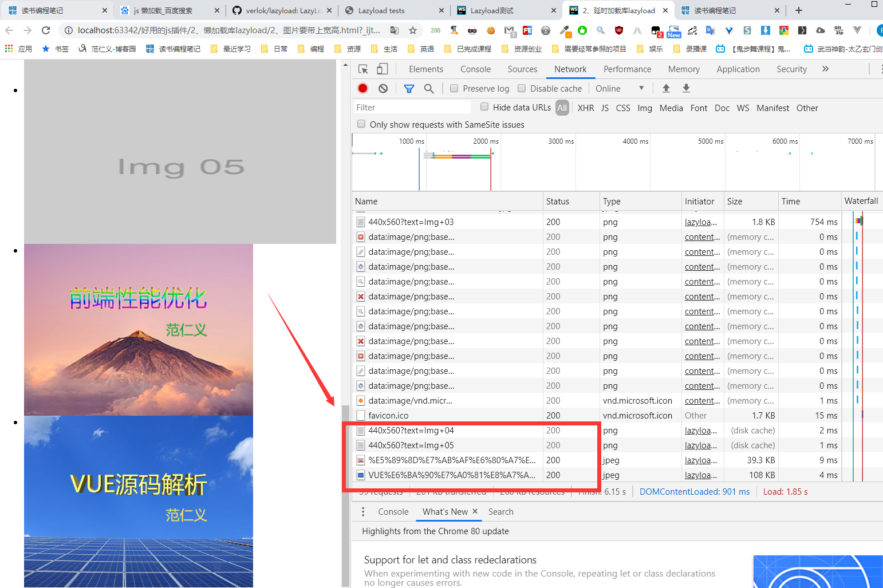
Task: Open the Git Zip extension
Action: point(839,30)
